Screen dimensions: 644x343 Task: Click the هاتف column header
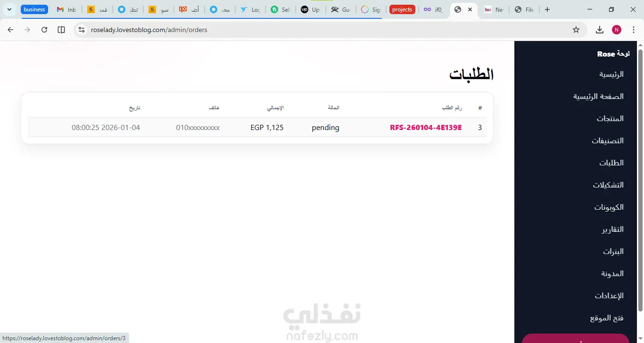215,108
